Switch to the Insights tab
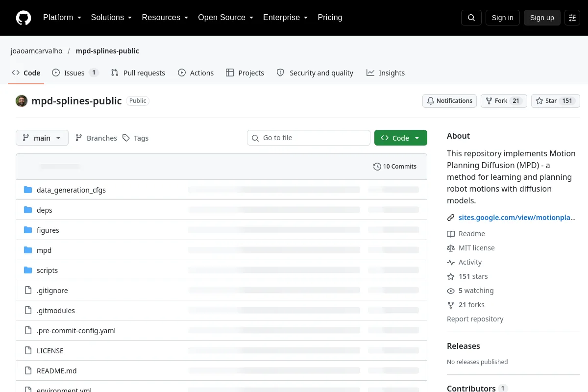Viewport: 588px width, 392px height. [386, 73]
